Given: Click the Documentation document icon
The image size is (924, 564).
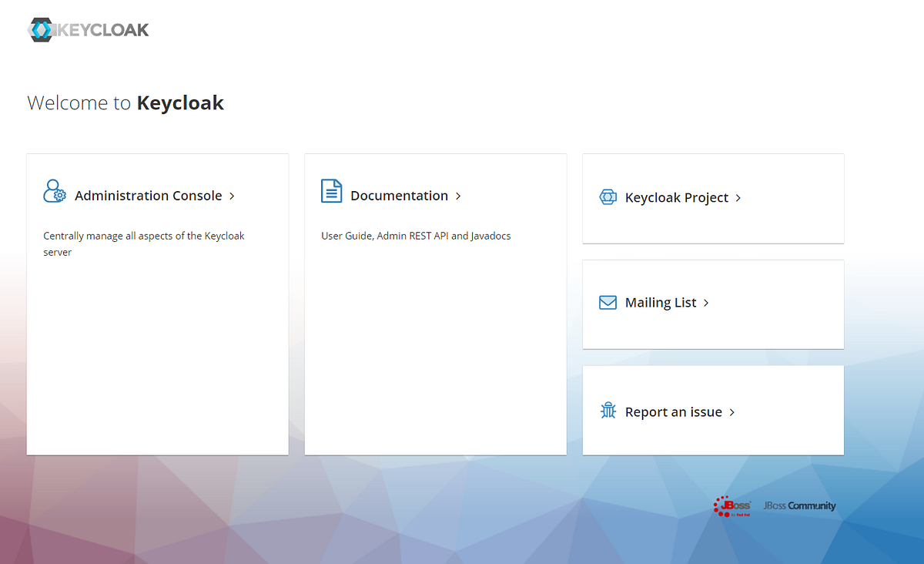Looking at the screenshot, I should tap(331, 190).
